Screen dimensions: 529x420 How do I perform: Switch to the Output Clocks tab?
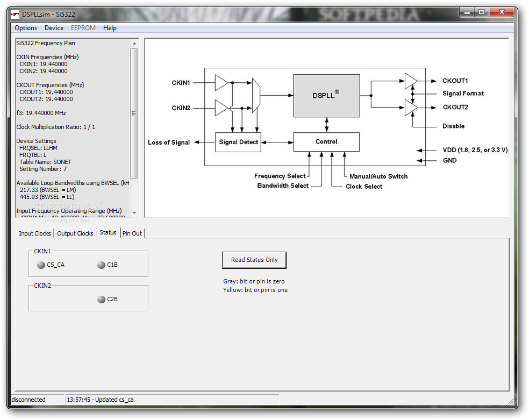pyautogui.click(x=75, y=233)
